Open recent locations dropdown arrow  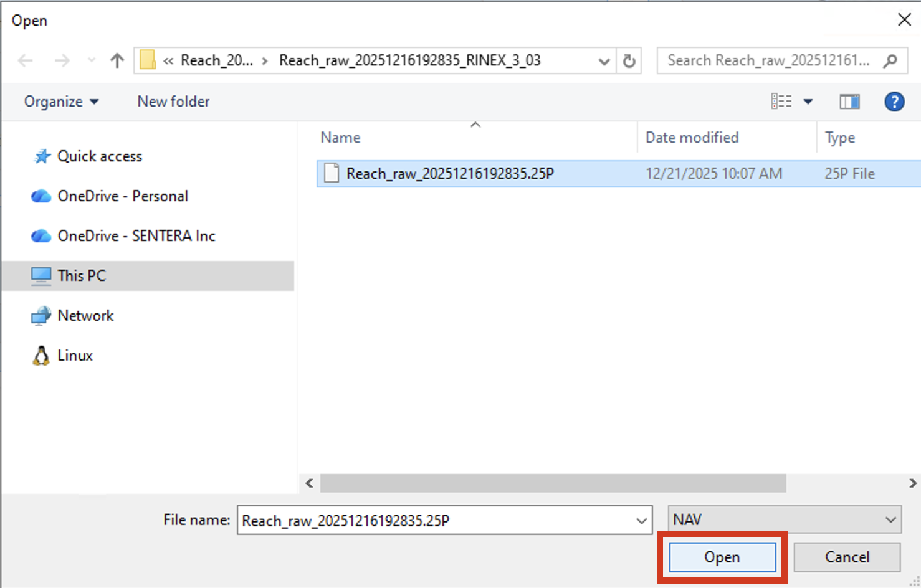tap(92, 60)
